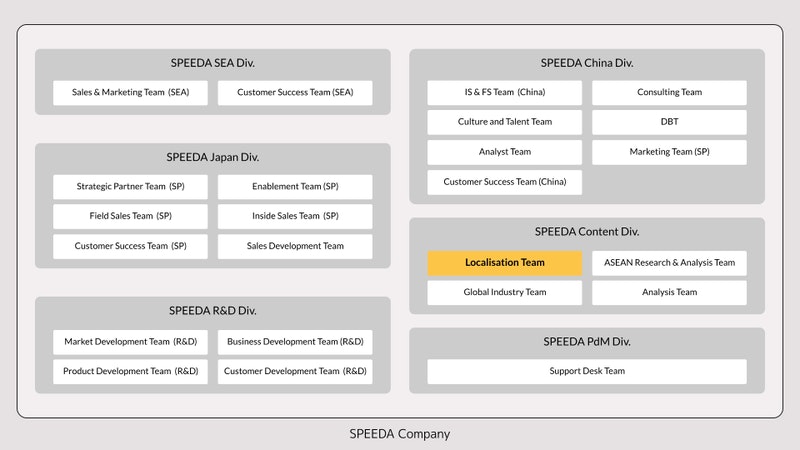Click the SPEEDA Content Div. heading

[587, 232]
